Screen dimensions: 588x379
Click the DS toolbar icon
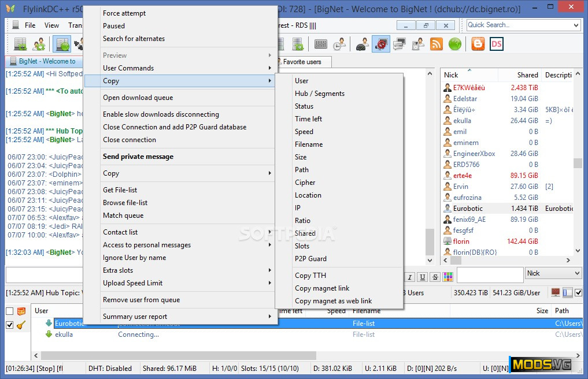point(496,44)
